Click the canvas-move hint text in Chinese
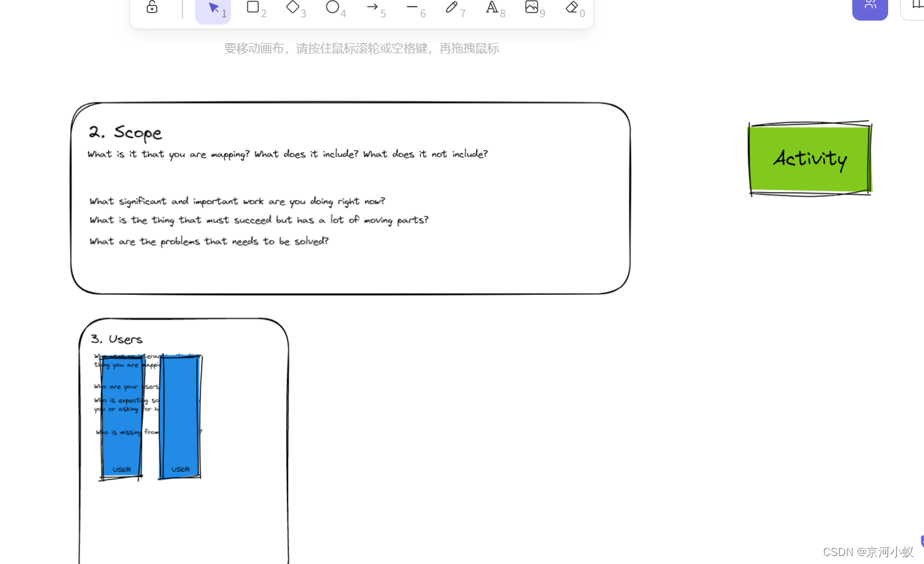 click(361, 48)
